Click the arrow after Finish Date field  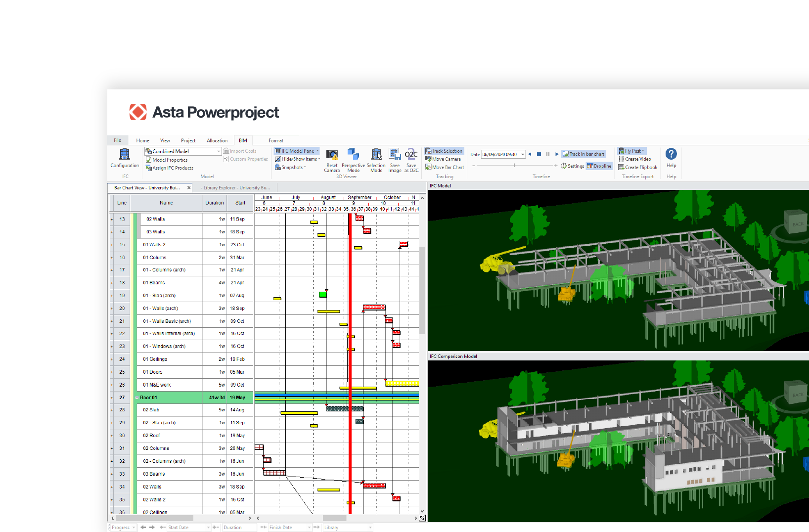317,528
